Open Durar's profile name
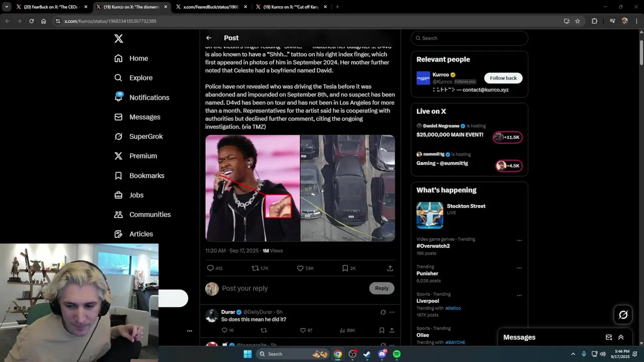This screenshot has height=362, width=644. [228, 312]
